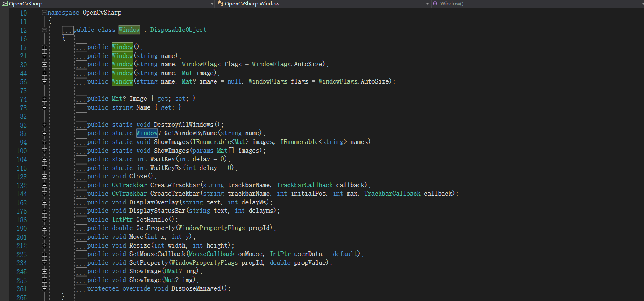The width and height of the screenshot is (644, 301).
Task: Click the method glyph beside Window()
Action: pyautogui.click(x=436, y=3)
